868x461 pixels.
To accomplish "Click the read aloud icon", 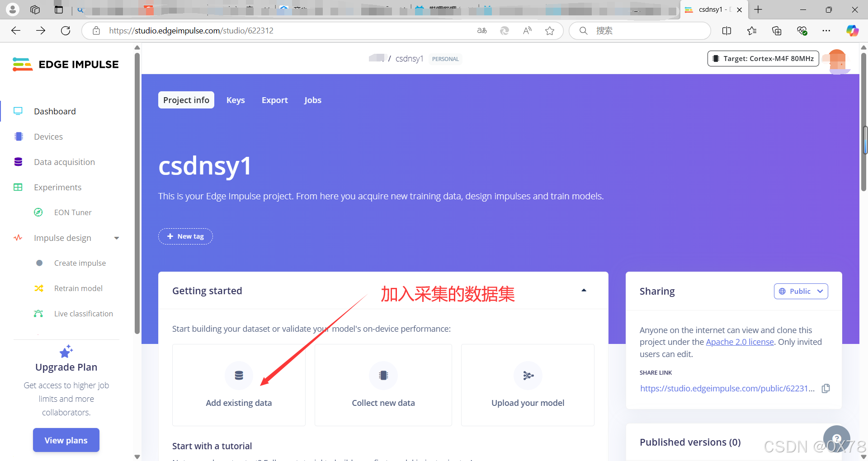I will 527,31.
